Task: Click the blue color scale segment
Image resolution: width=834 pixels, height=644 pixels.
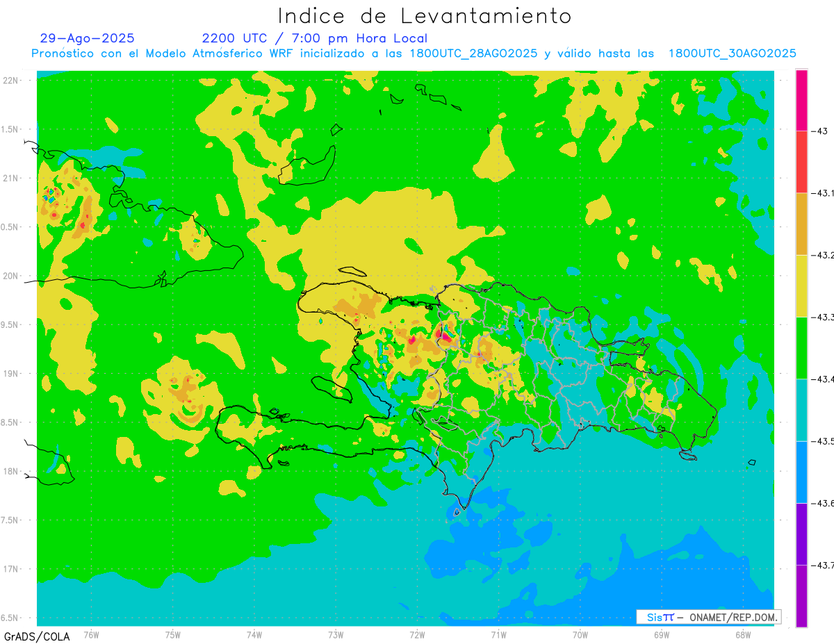Action: [x=801, y=472]
